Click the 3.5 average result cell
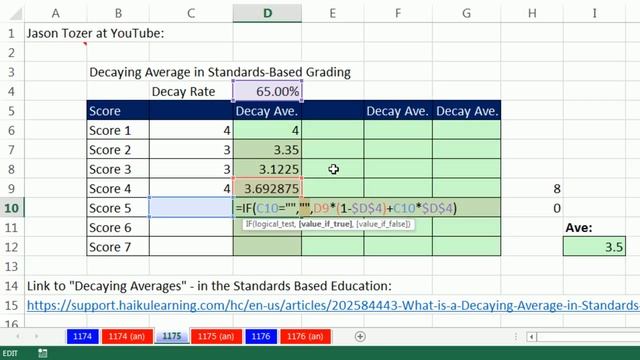The image size is (640, 360). 594,247
